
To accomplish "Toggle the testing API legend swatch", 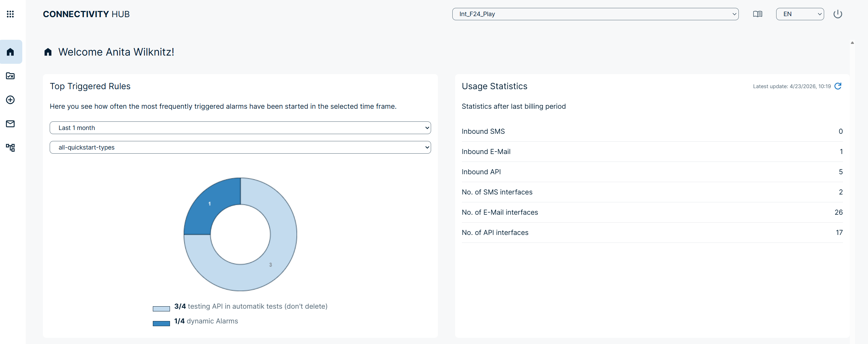I will pos(161,309).
